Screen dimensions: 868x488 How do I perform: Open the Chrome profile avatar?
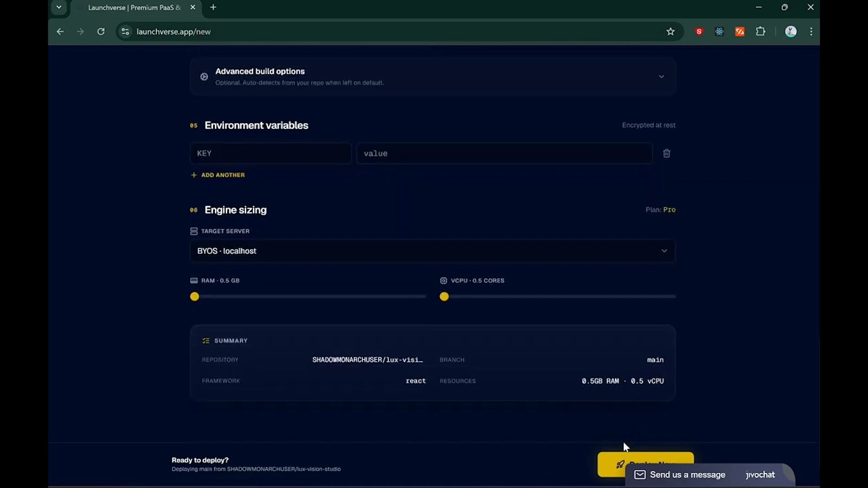click(791, 31)
